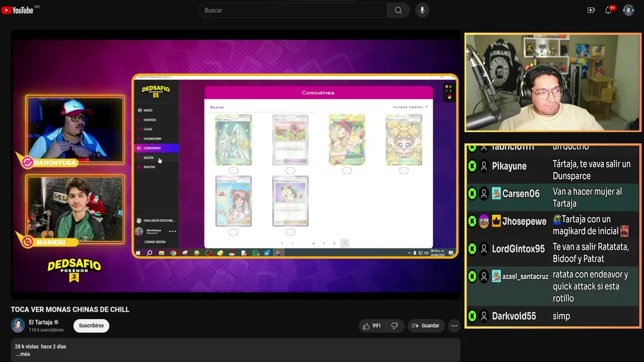Select the highlighted Comodines sidebar item

pyautogui.click(x=156, y=148)
